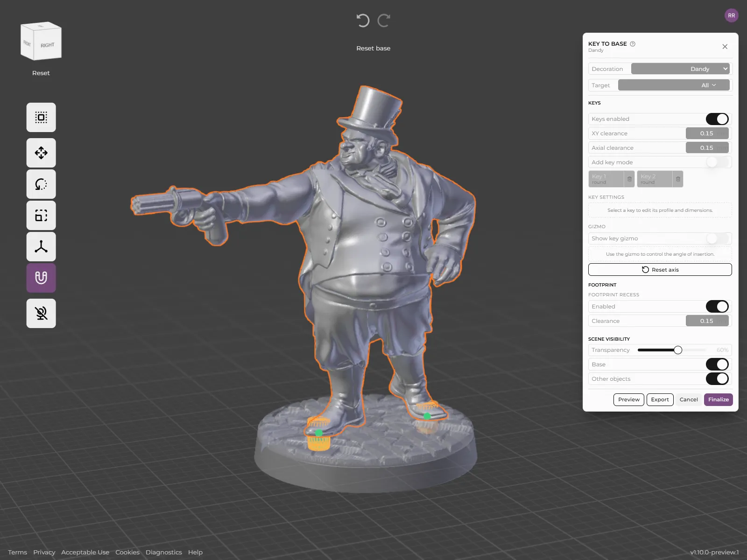Click the undo arrow icon
The width and height of the screenshot is (747, 560).
pyautogui.click(x=363, y=21)
